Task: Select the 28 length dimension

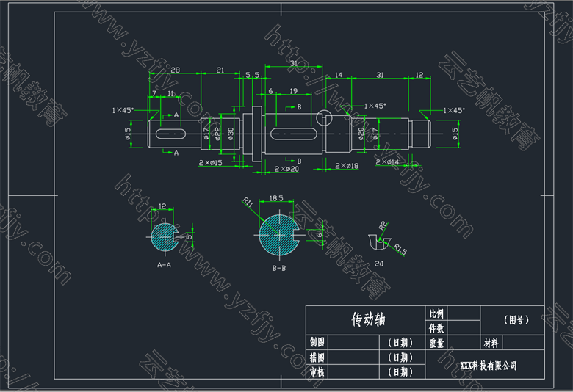Action: click(x=176, y=70)
